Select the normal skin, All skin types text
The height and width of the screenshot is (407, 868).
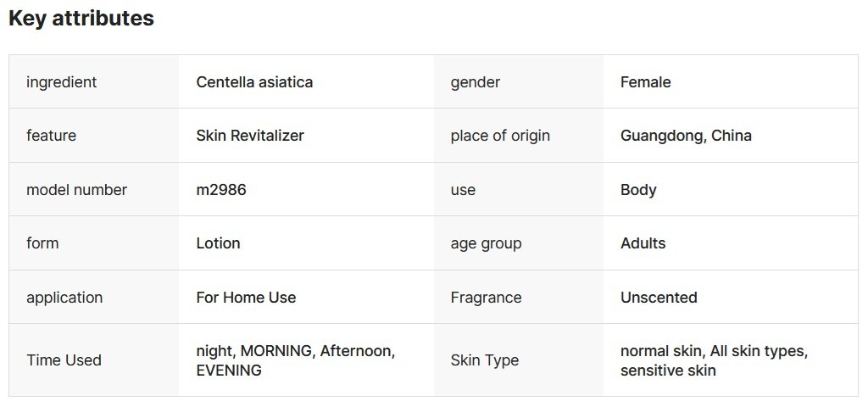point(714,351)
